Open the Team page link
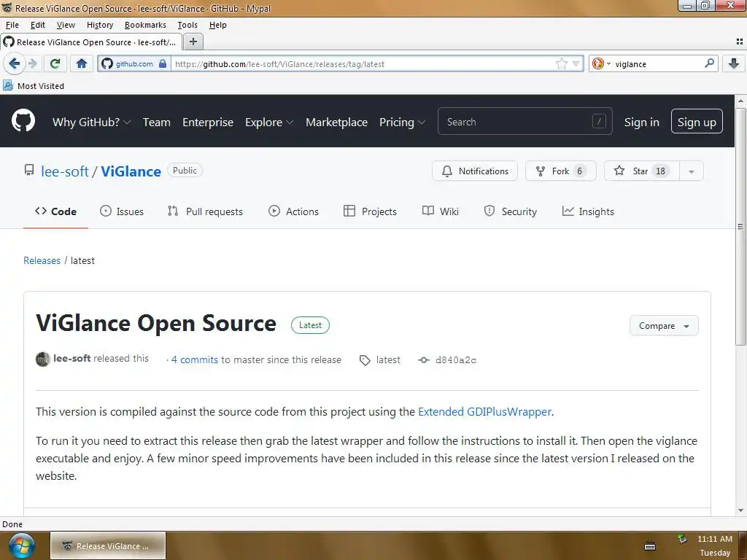This screenshot has height=560, width=747. point(156,122)
